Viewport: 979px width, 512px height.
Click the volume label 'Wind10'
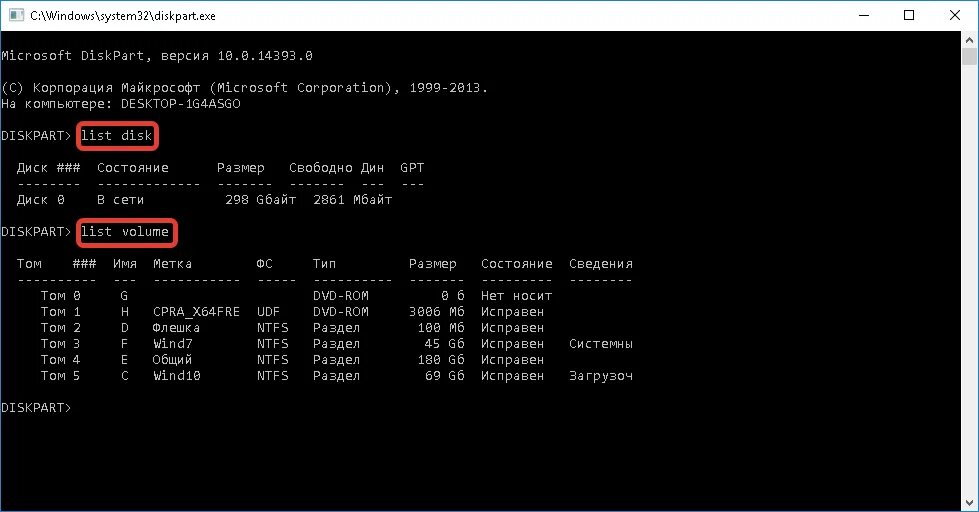tap(177, 376)
